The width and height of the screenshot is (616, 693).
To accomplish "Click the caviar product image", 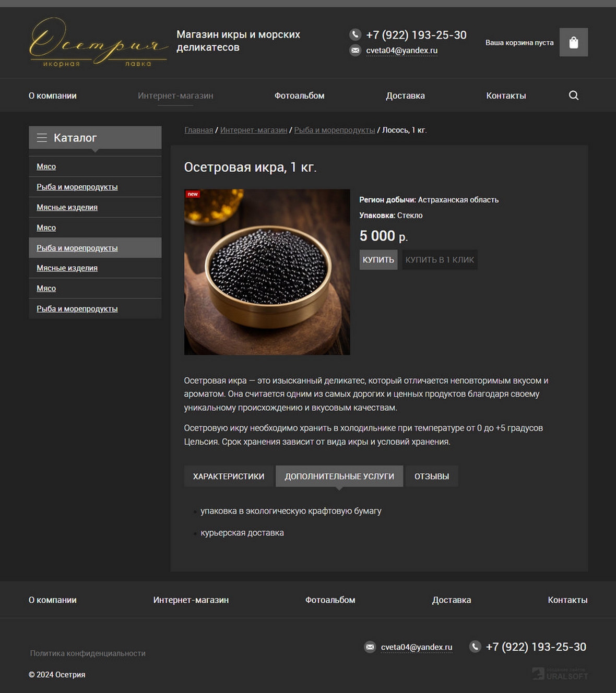I will pyautogui.click(x=267, y=272).
